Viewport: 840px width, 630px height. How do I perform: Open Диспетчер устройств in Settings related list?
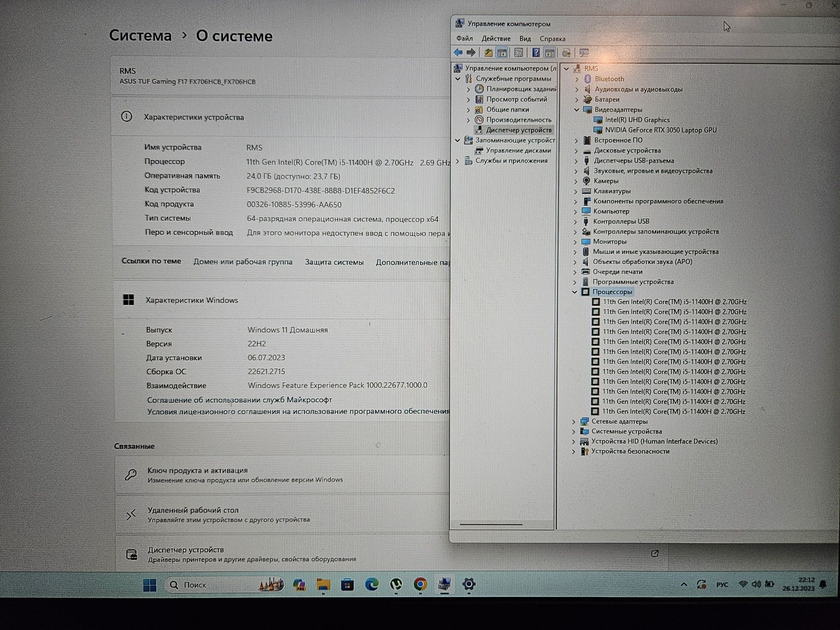(x=391, y=554)
